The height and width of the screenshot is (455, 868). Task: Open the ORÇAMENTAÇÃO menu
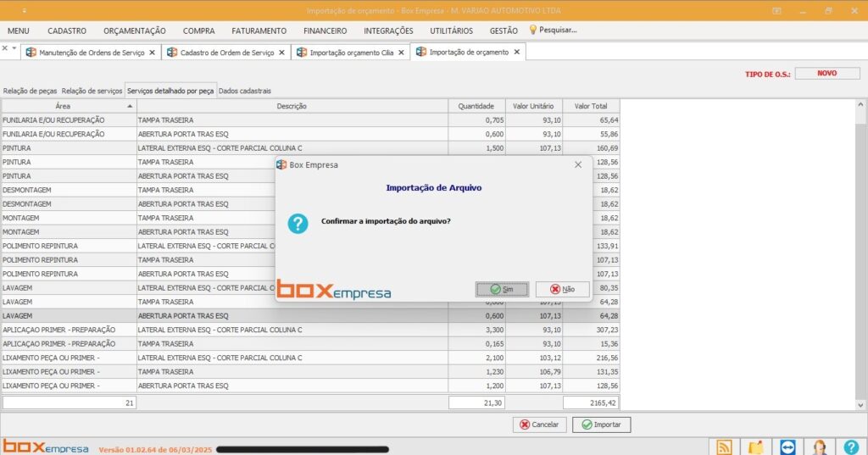tap(135, 31)
